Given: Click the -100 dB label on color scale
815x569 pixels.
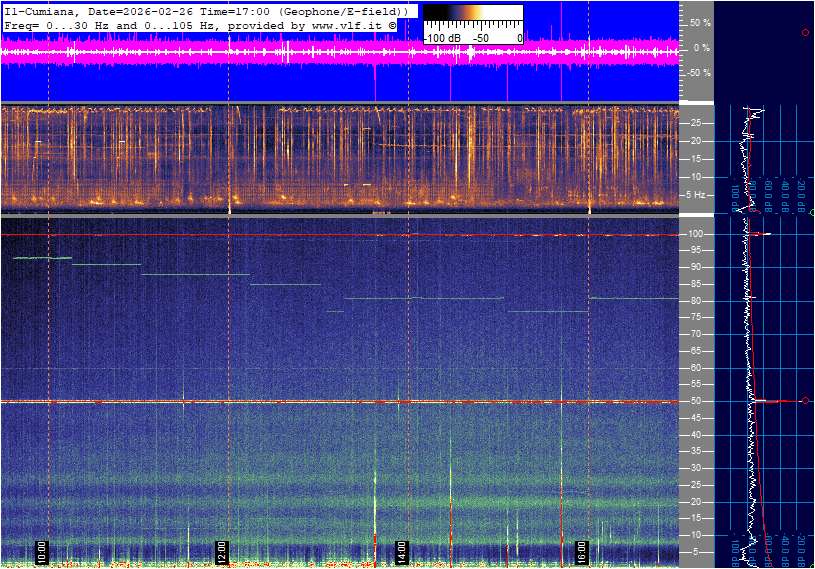Looking at the screenshot, I should [x=441, y=38].
